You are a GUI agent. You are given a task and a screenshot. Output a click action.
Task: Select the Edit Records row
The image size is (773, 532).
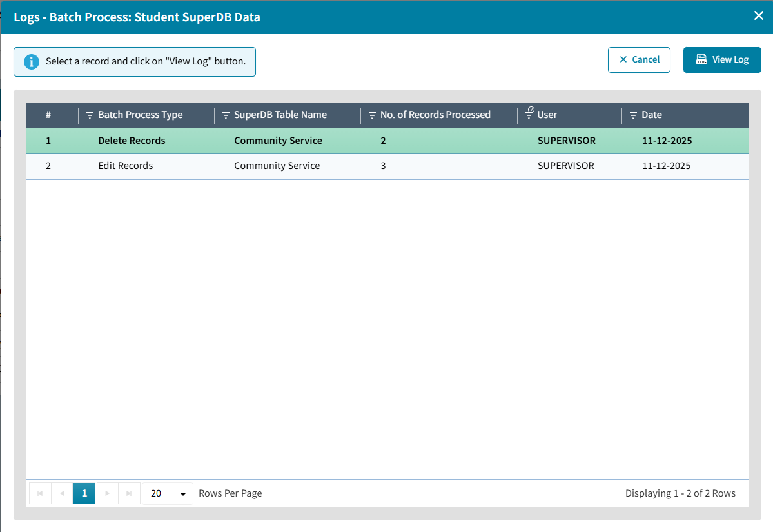click(387, 166)
